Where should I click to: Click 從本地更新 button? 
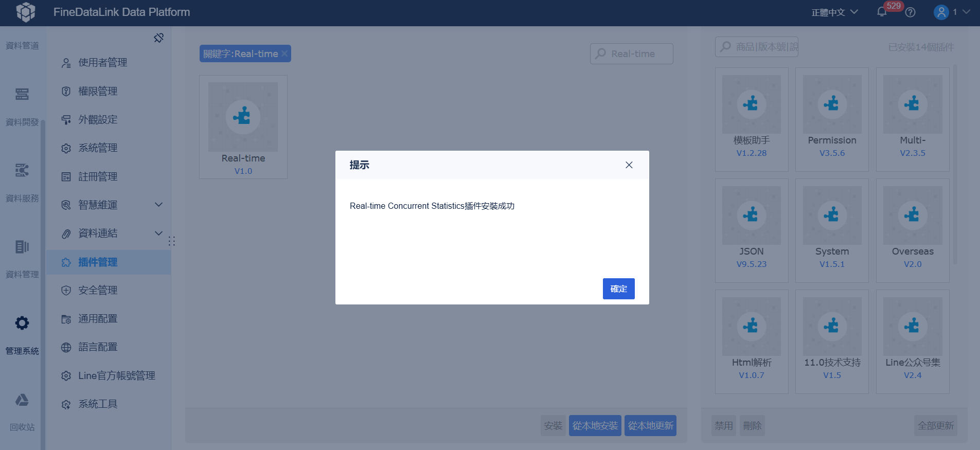point(650,426)
